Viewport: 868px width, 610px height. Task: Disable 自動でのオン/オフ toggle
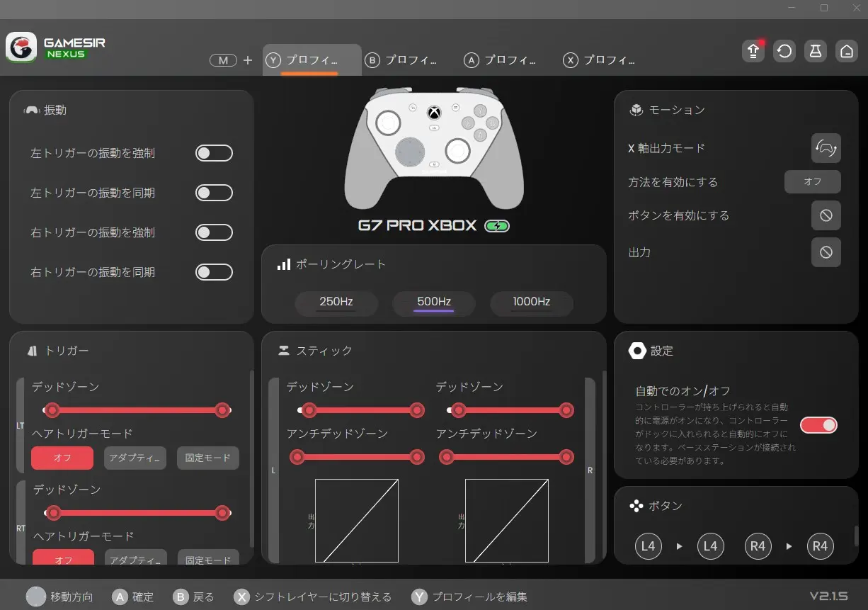click(818, 425)
